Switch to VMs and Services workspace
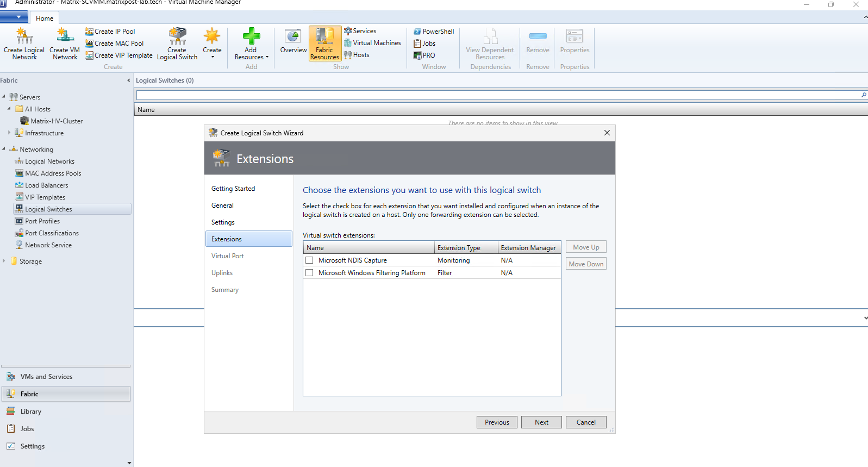The image size is (868, 467). point(66,377)
